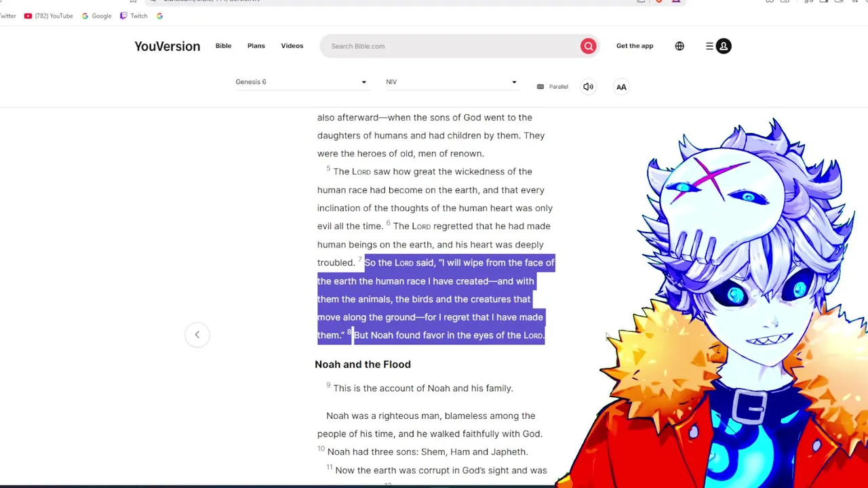Open the YouTube bookmark
The image size is (868, 488).
point(49,16)
